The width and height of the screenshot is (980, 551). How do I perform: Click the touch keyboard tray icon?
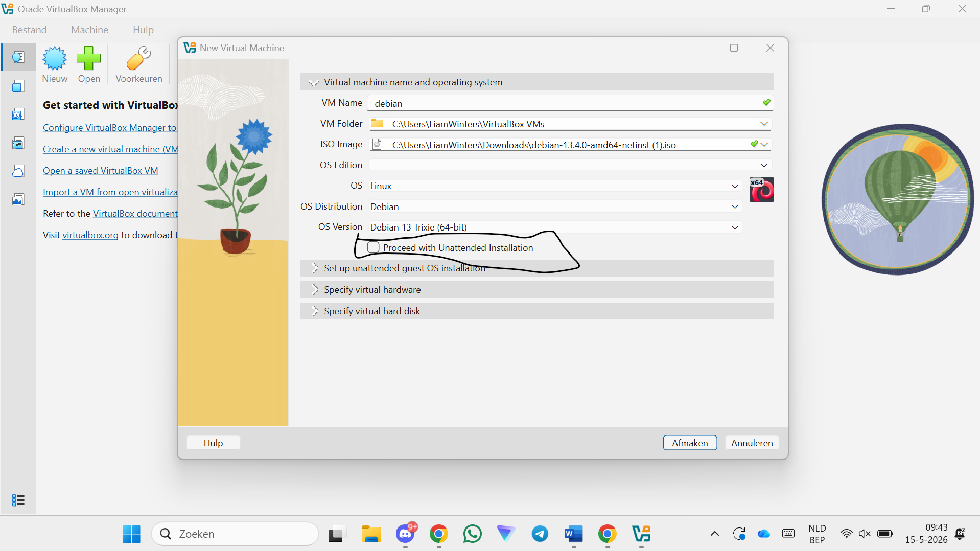pos(788,534)
